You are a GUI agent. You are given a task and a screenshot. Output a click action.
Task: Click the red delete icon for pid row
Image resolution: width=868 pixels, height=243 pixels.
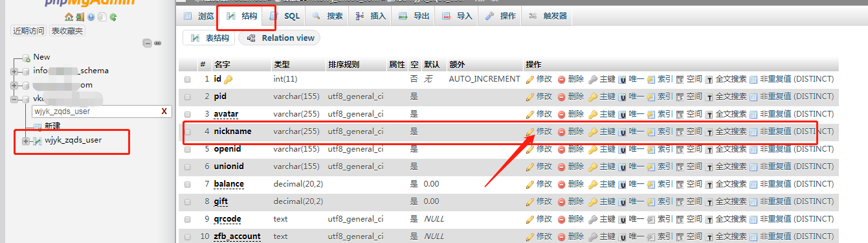562,97
